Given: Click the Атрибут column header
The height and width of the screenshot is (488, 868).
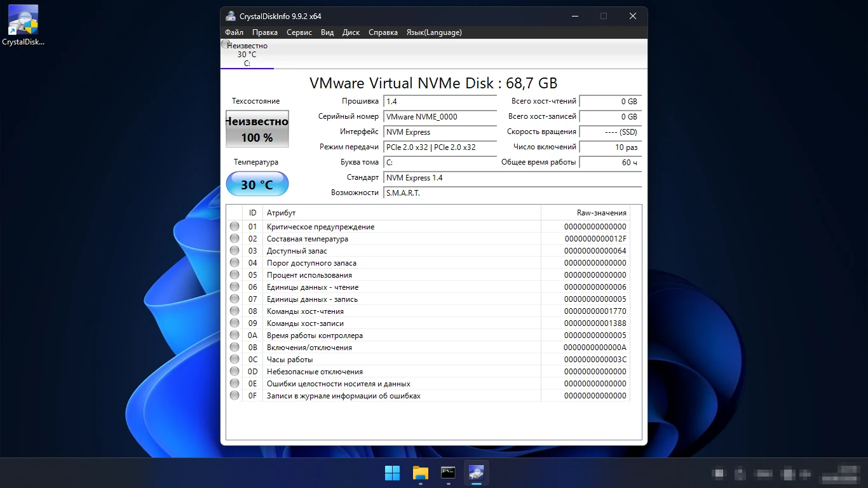Looking at the screenshot, I should 402,213.
